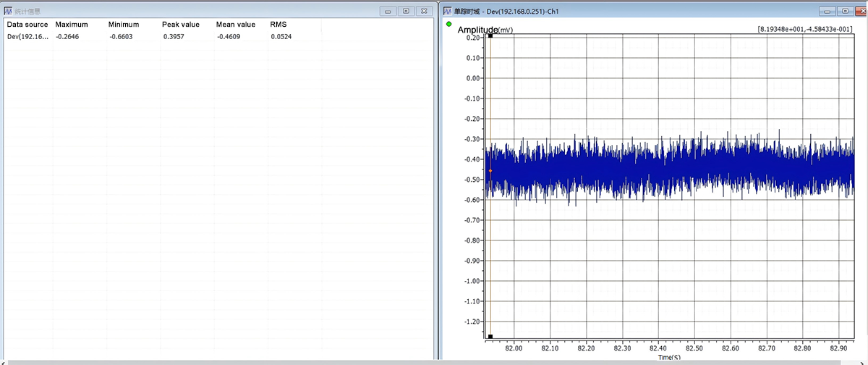Restore the statistics information window size

[407, 12]
